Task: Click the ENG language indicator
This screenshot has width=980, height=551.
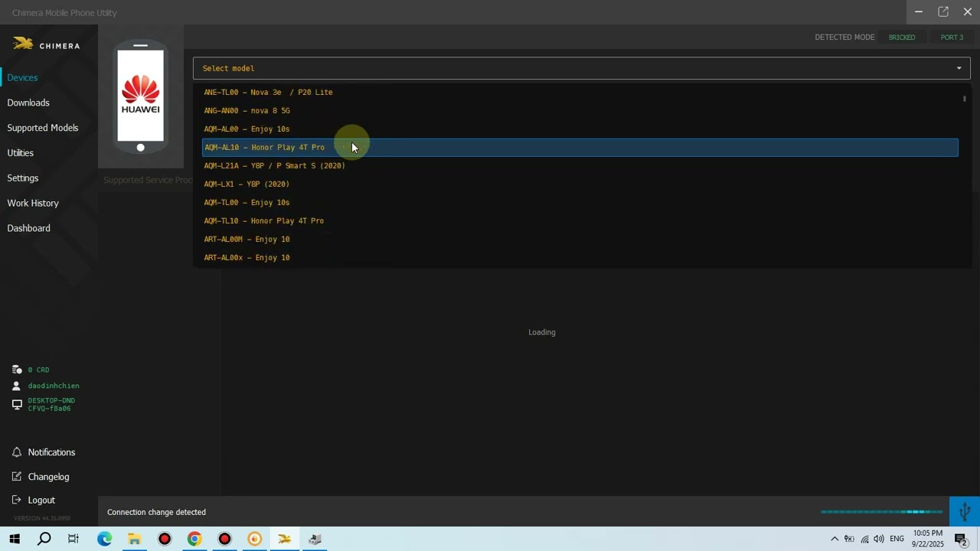Action: pyautogui.click(x=897, y=539)
